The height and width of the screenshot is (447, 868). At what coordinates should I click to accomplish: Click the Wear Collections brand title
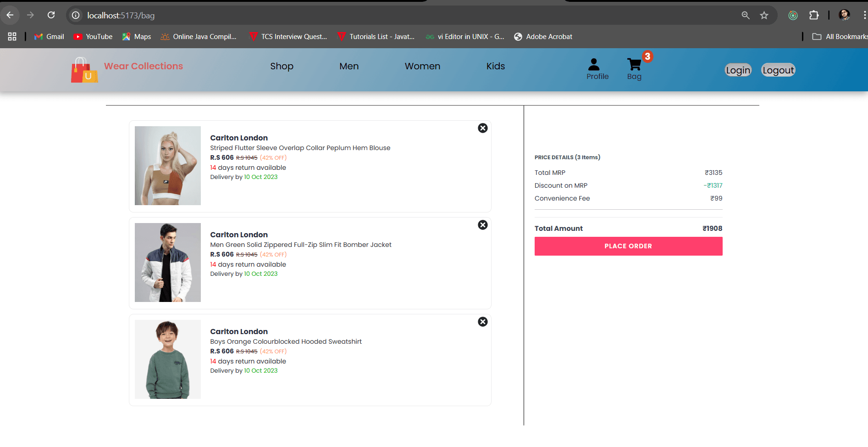click(144, 66)
